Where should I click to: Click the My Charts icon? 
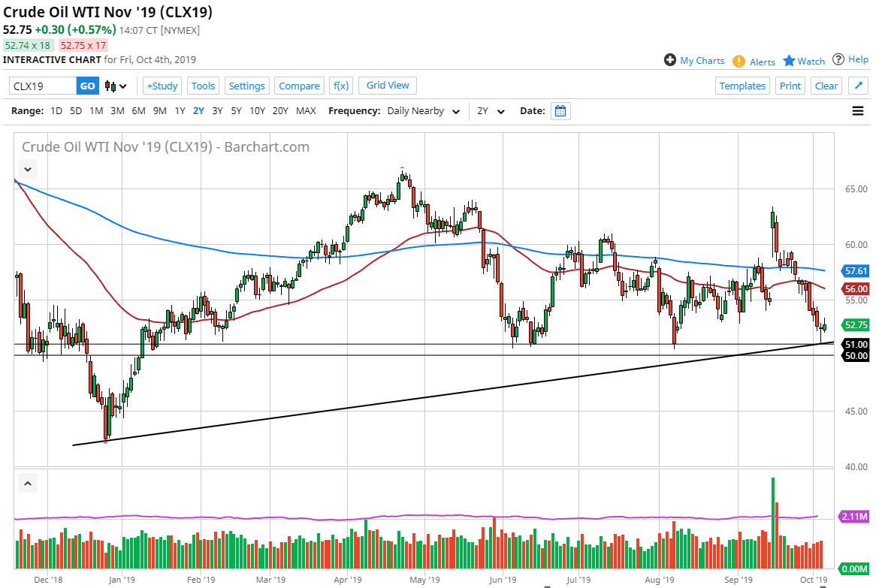[669, 60]
